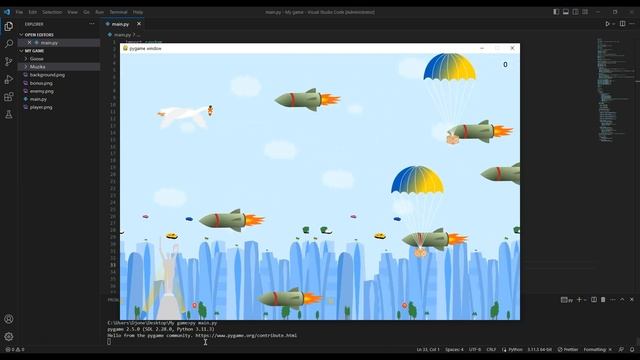
Task: Toggle bottom panel layout button
Action: coord(566,12)
